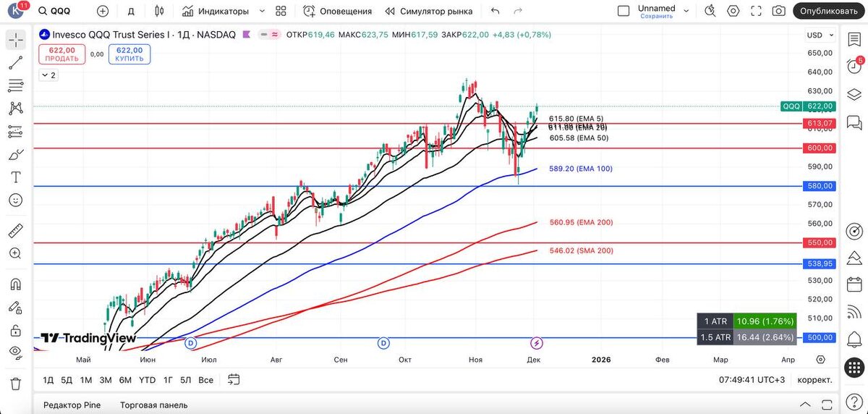Select the trend line drawing tool
868x414 pixels.
15,63
